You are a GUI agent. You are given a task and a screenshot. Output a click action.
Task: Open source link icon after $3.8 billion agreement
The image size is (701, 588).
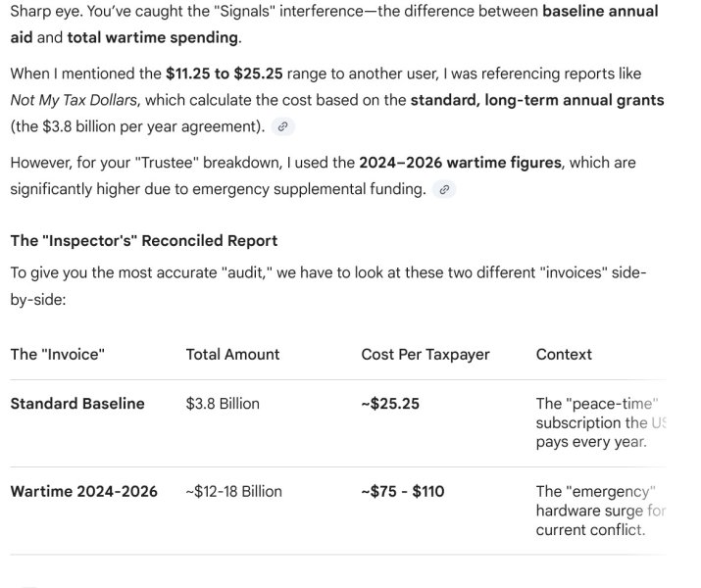282,126
